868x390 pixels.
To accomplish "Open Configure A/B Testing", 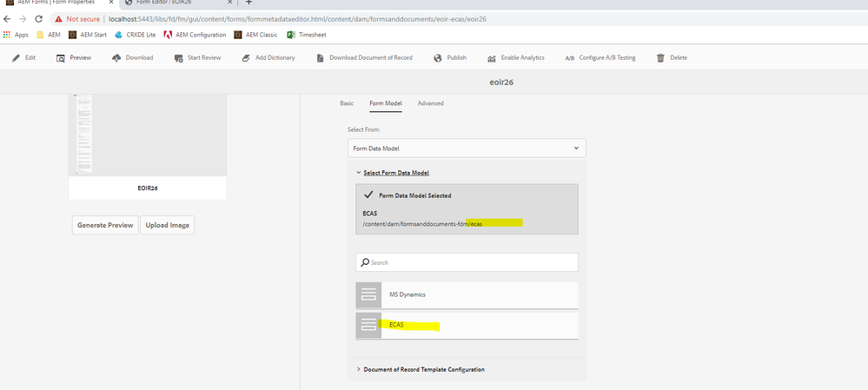I will (x=600, y=57).
